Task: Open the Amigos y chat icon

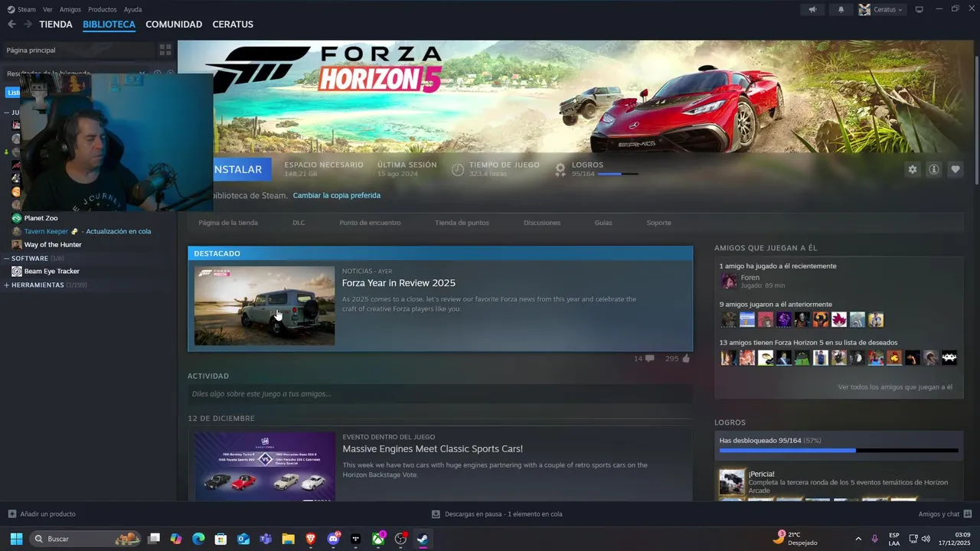Action: [968, 514]
